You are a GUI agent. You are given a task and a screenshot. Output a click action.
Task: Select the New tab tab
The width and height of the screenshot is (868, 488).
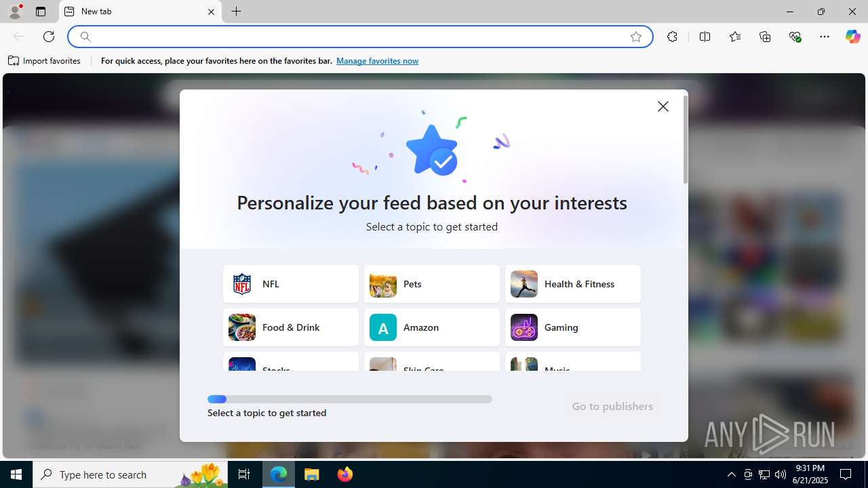click(140, 12)
